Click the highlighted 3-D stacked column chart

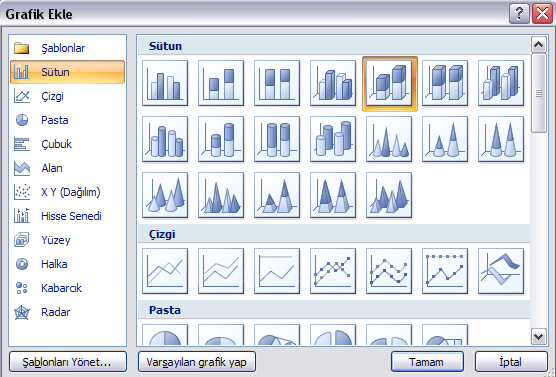click(x=390, y=84)
